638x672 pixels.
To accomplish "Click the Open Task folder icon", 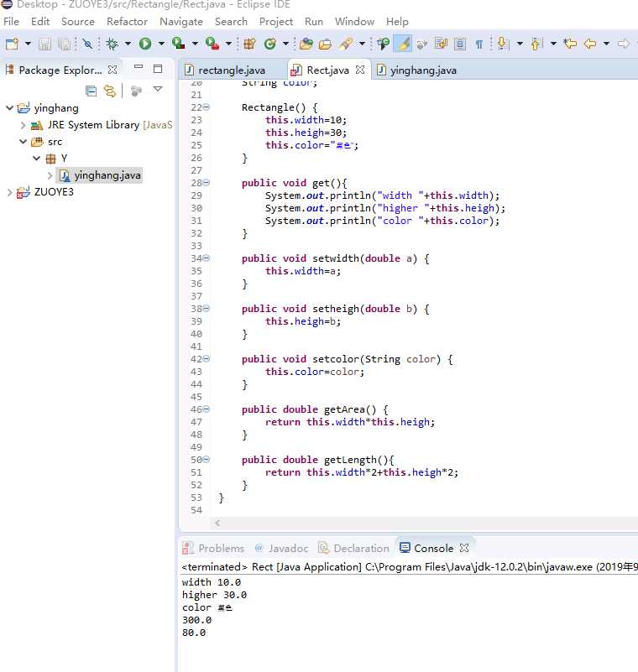I will point(326,44).
